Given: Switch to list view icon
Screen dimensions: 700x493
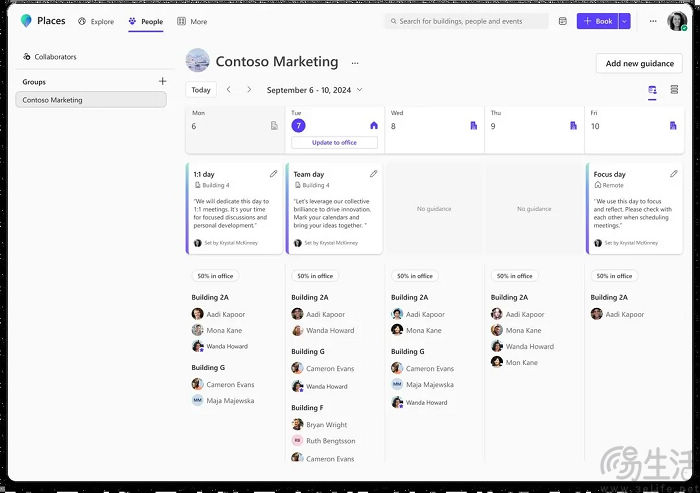Looking at the screenshot, I should [x=674, y=89].
